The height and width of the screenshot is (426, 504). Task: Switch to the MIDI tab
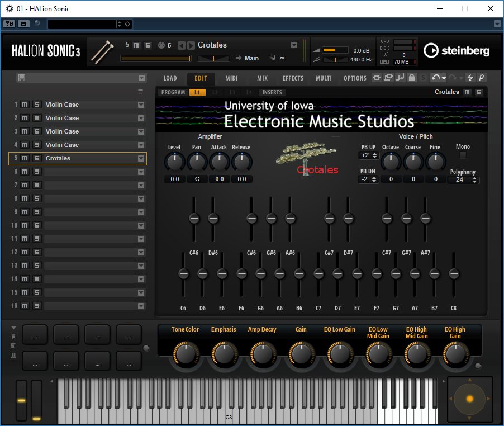click(x=231, y=78)
